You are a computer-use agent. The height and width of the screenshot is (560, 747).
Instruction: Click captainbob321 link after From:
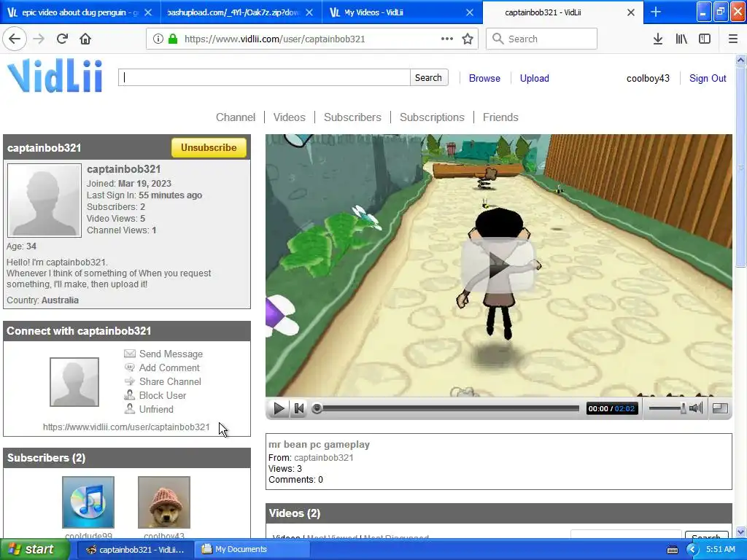click(x=323, y=458)
